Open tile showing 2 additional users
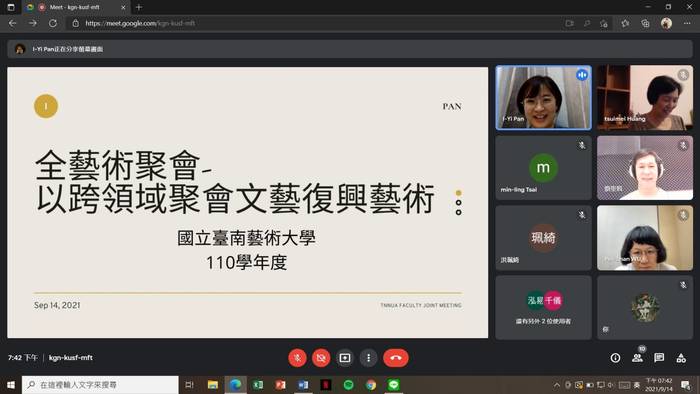 coord(543,307)
